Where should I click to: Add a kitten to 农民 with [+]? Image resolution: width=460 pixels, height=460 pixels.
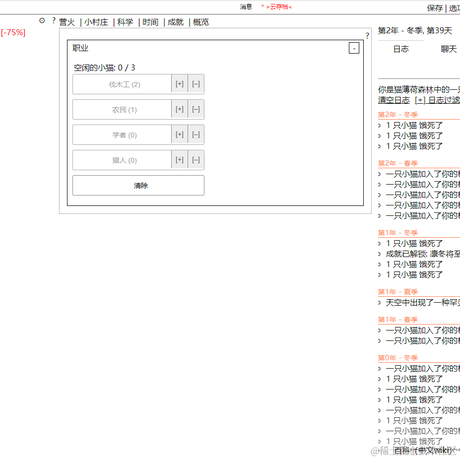pos(180,110)
